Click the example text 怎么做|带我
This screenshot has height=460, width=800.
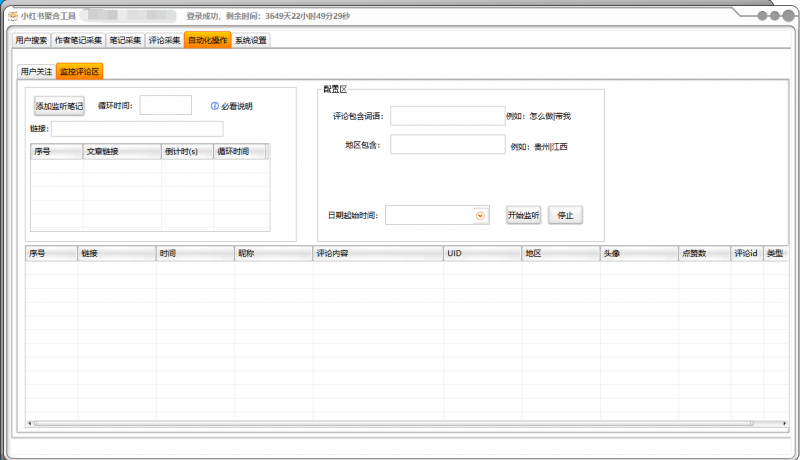tap(550, 116)
